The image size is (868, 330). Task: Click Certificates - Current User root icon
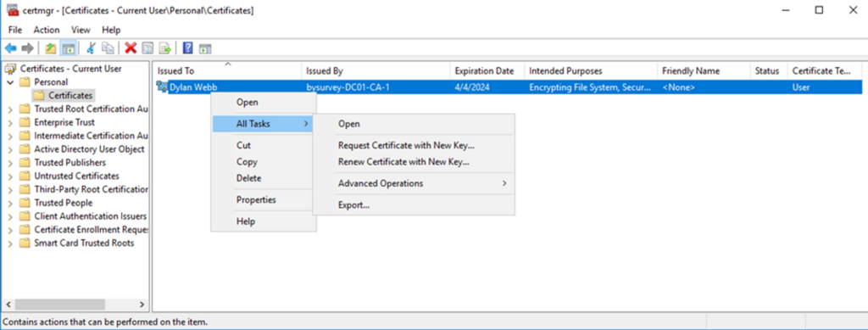click(x=11, y=69)
